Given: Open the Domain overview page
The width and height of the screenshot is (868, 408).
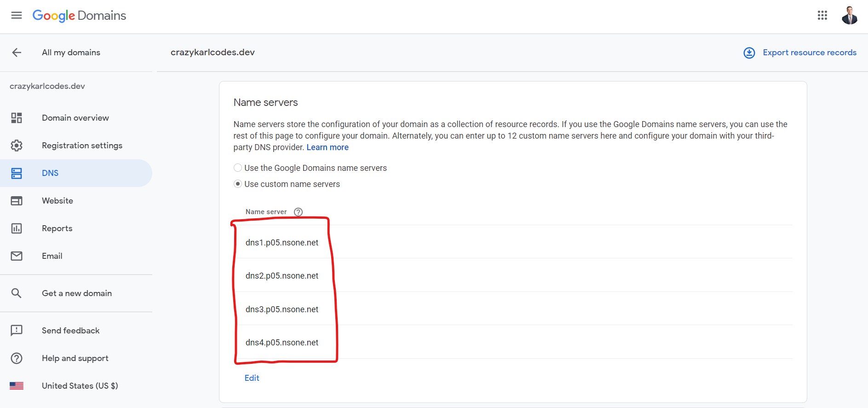Looking at the screenshot, I should pos(75,118).
